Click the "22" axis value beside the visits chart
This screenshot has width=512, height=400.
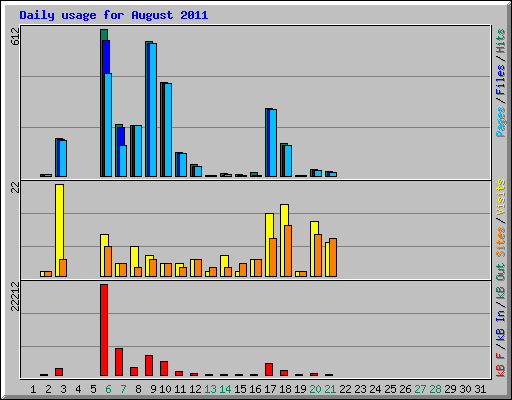pyautogui.click(x=15, y=188)
